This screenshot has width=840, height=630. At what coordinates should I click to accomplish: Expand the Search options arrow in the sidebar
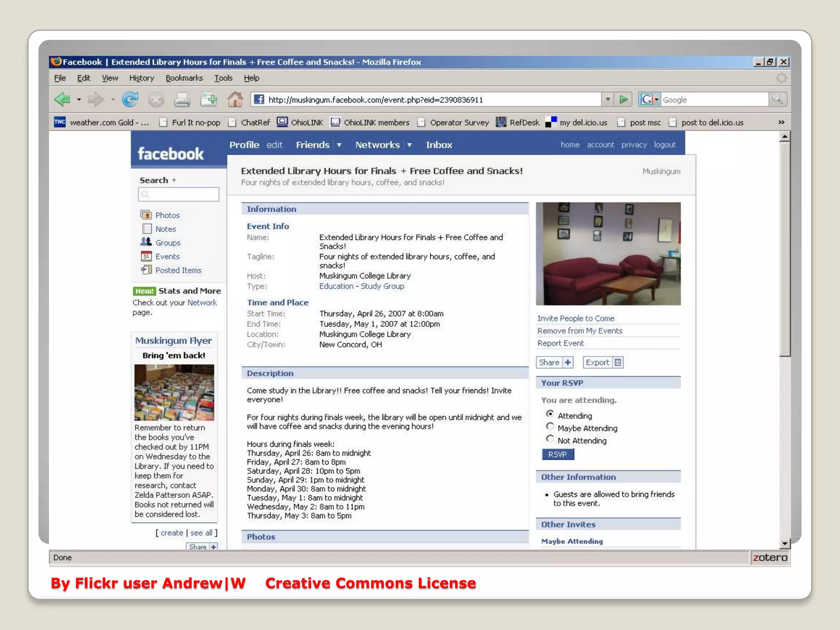click(174, 180)
